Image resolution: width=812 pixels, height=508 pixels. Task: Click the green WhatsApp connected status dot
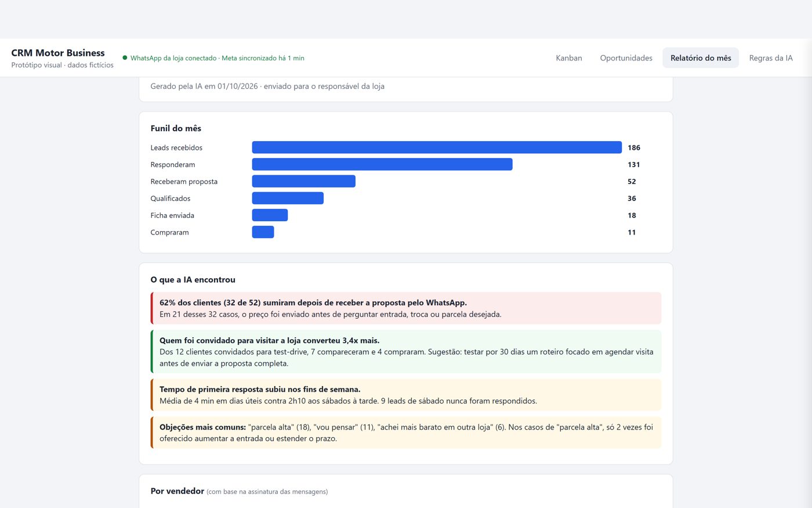(125, 58)
